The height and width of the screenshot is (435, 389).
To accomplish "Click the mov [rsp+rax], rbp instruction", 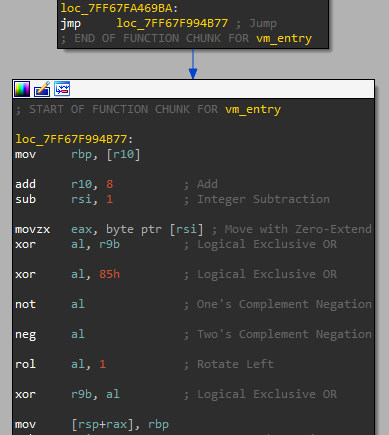I will click(x=92, y=424).
